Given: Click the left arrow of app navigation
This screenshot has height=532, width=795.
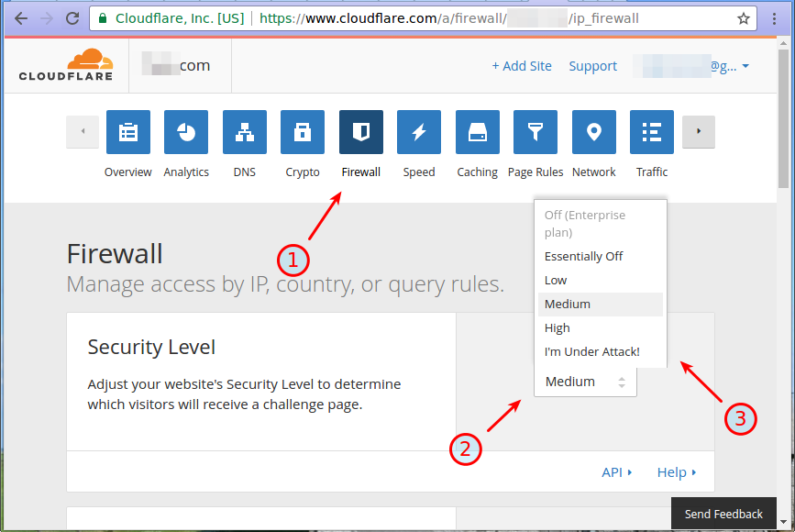Looking at the screenshot, I should coord(83,132).
